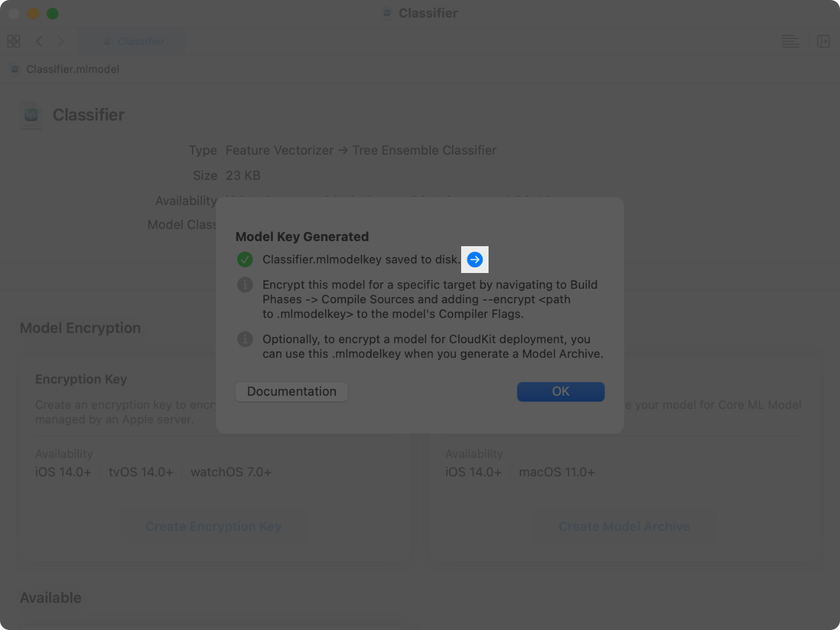Click the Model Encryption section header
Viewport: 840px width, 630px height.
coord(80,328)
